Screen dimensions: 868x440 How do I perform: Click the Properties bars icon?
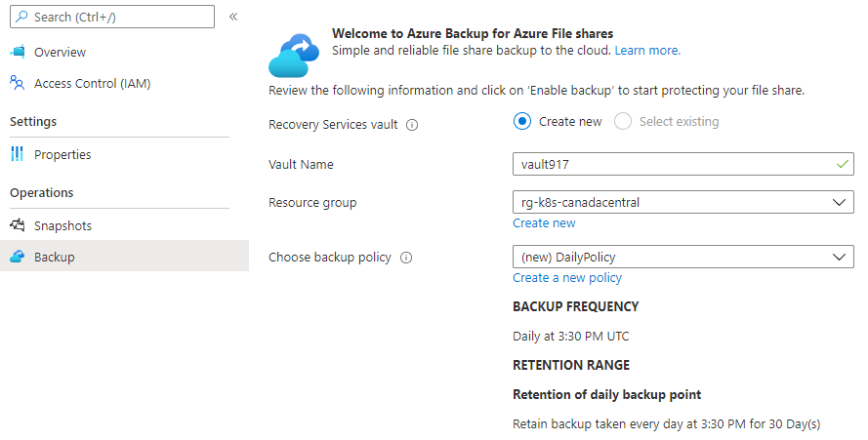[17, 154]
